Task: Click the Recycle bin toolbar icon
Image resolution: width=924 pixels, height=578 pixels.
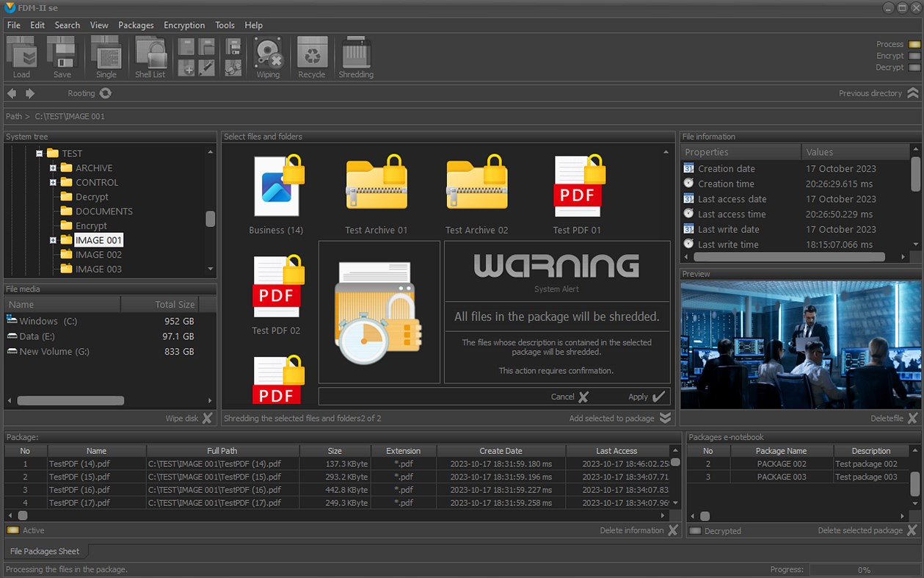Action: pos(312,53)
